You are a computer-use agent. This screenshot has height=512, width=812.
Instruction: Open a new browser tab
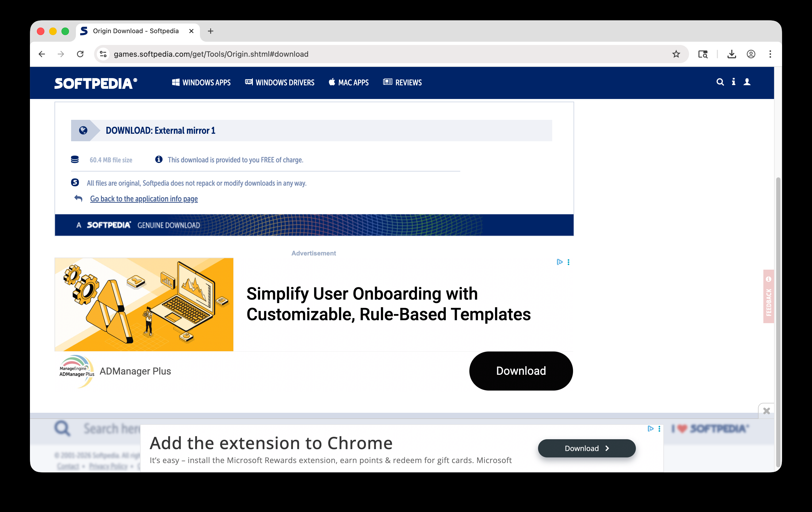(211, 31)
